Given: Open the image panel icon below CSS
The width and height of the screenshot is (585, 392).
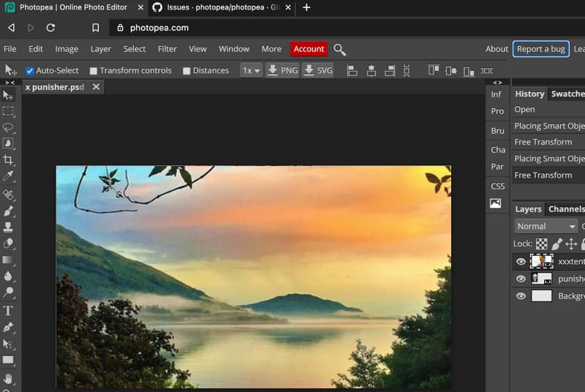Looking at the screenshot, I should point(496,203).
